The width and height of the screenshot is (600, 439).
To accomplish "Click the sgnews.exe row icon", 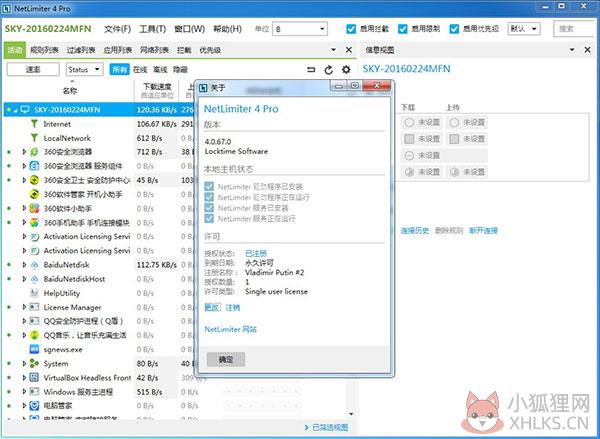I will tap(34, 349).
